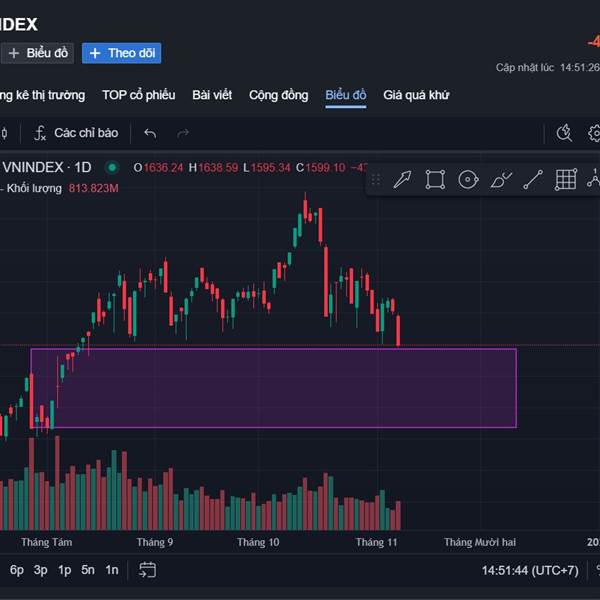Select the rectangle shape tool
This screenshot has height=600, width=600.
(x=435, y=179)
